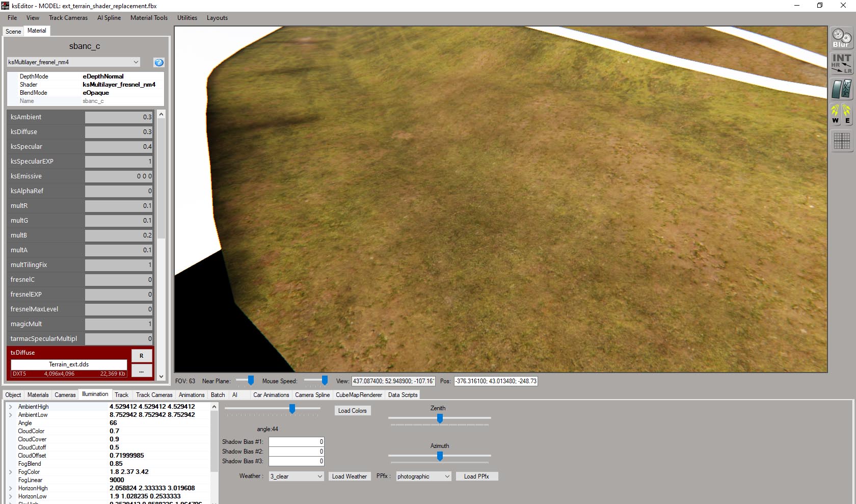856x504 pixels.
Task: Open the shader help question mark icon
Action: [159, 62]
